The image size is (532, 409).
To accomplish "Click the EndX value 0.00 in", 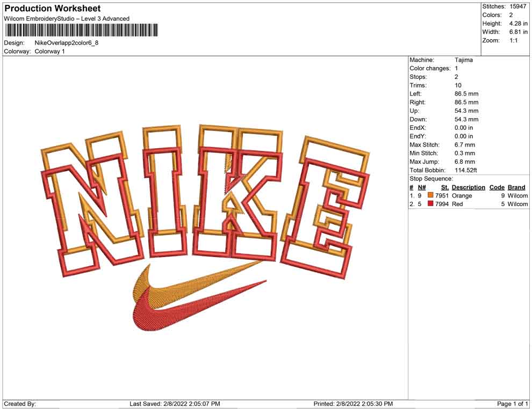I will 464,128.
